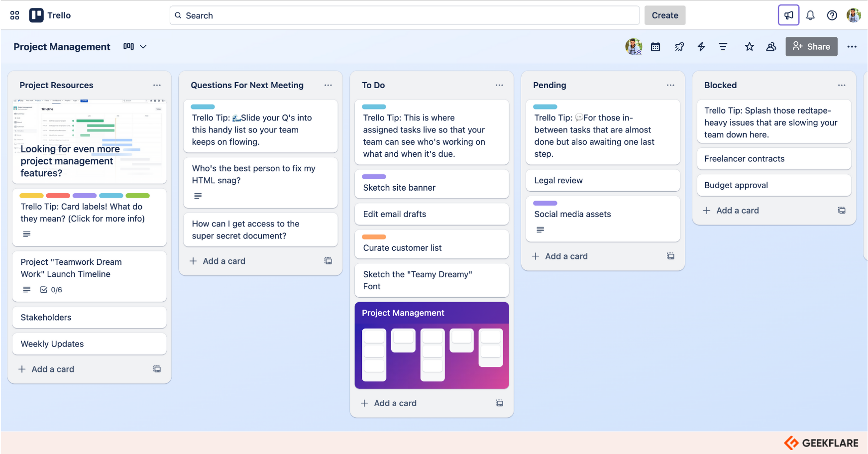Open Project Resources list actions menu
Viewport: 868px width, 454px height.
157,85
